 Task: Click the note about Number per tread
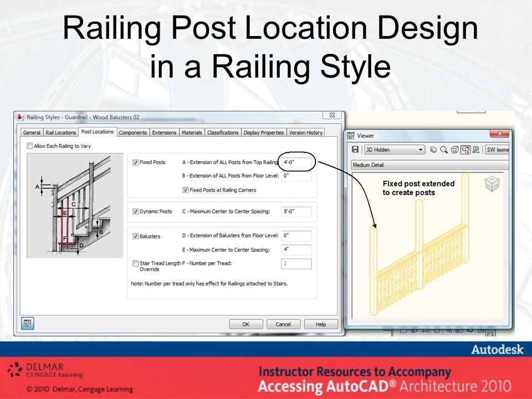(x=209, y=284)
